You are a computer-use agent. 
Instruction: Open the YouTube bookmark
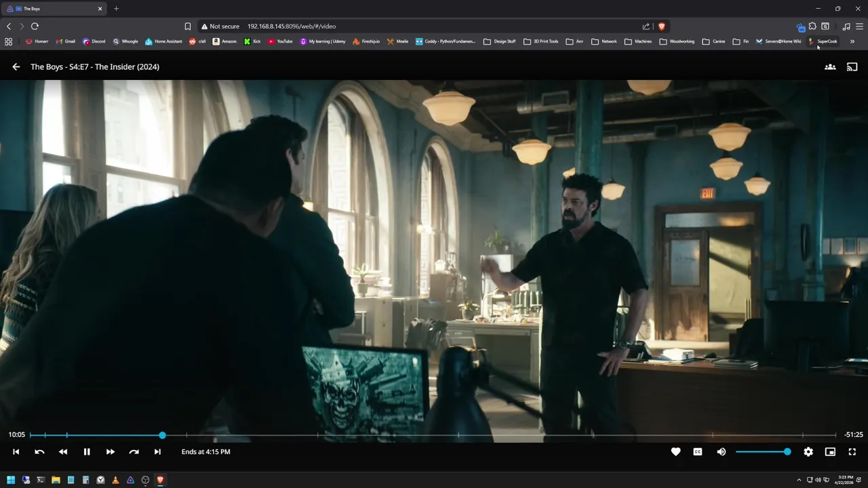(280, 41)
